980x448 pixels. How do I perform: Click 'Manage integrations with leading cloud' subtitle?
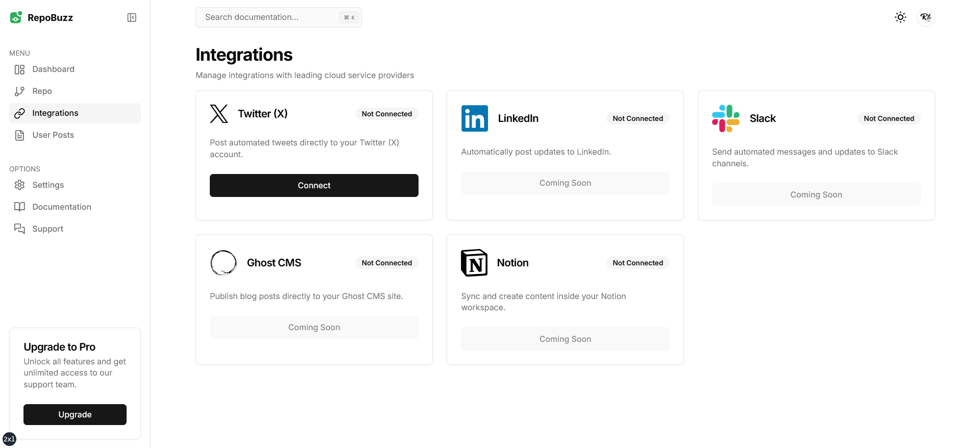[305, 76]
